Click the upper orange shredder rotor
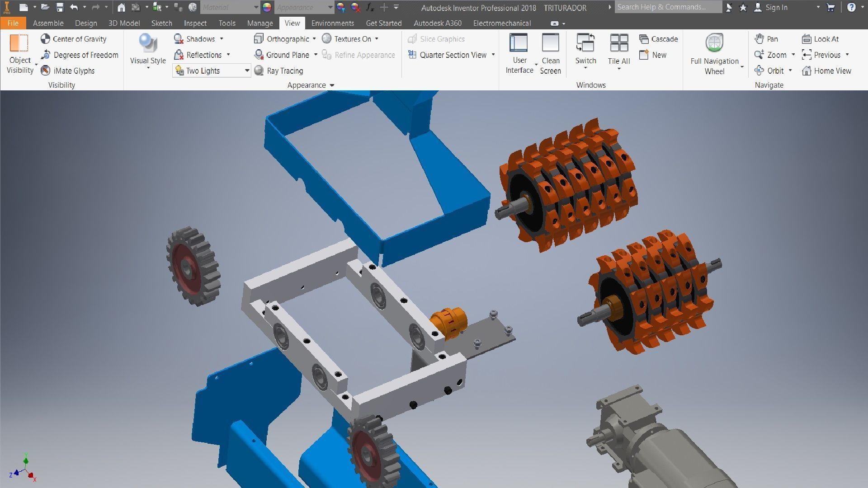Image resolution: width=868 pixels, height=488 pixels. point(570,185)
